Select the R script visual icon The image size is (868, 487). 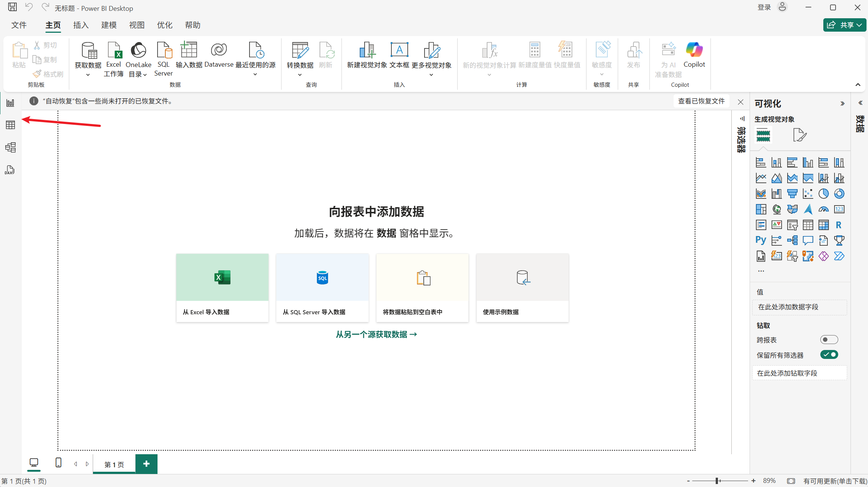pos(839,225)
